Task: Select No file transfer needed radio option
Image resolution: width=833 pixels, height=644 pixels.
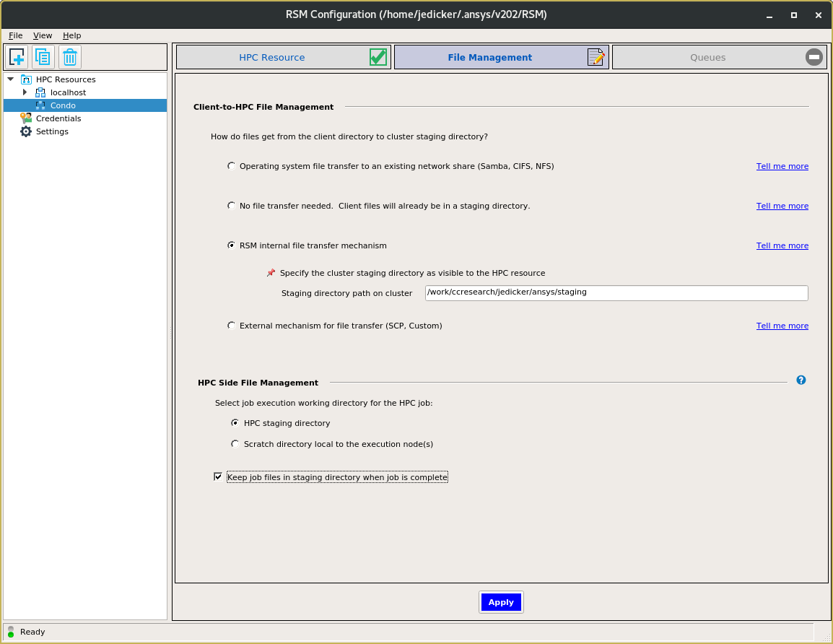Action: pos(231,206)
